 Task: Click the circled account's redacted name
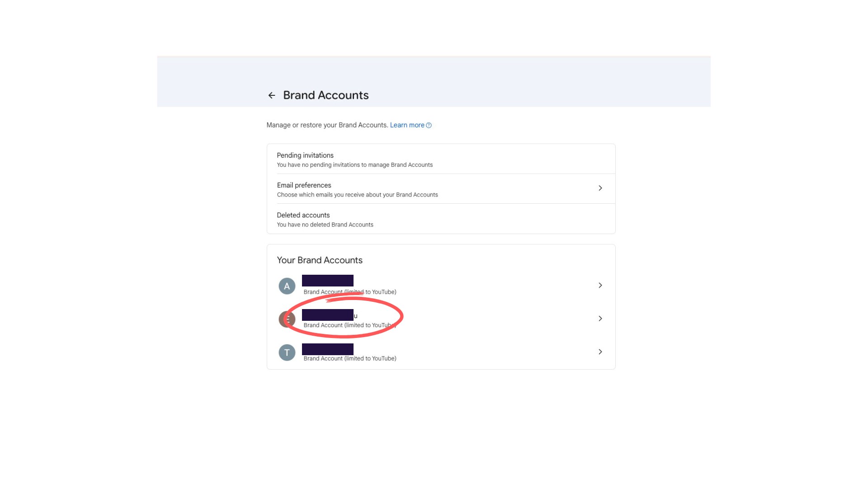click(328, 315)
